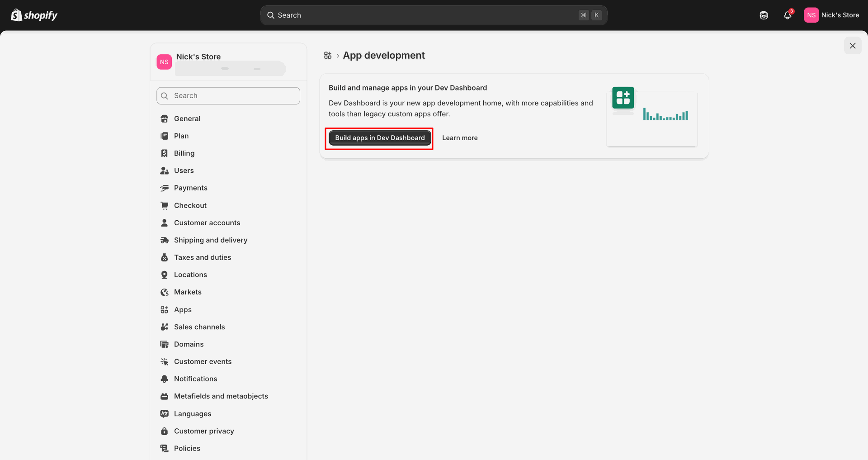The height and width of the screenshot is (460, 868).
Task: Open the Learn more link
Action: [460, 138]
